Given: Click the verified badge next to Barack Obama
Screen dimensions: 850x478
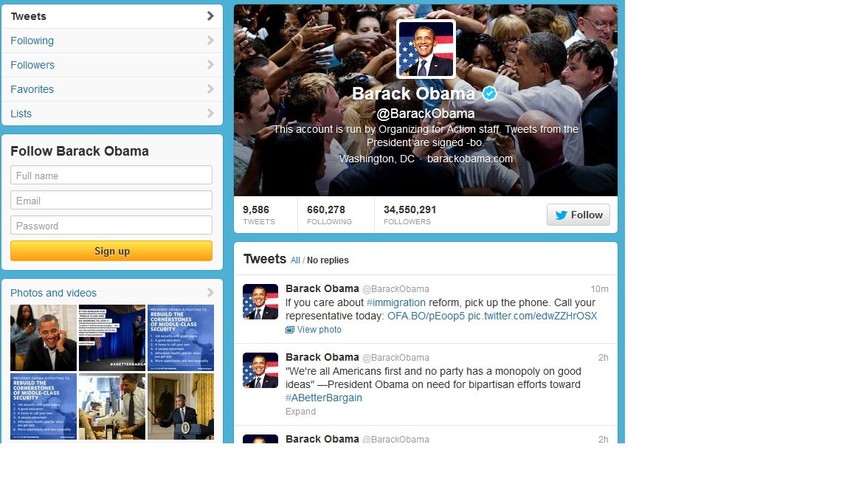Looking at the screenshot, I should coord(490,94).
